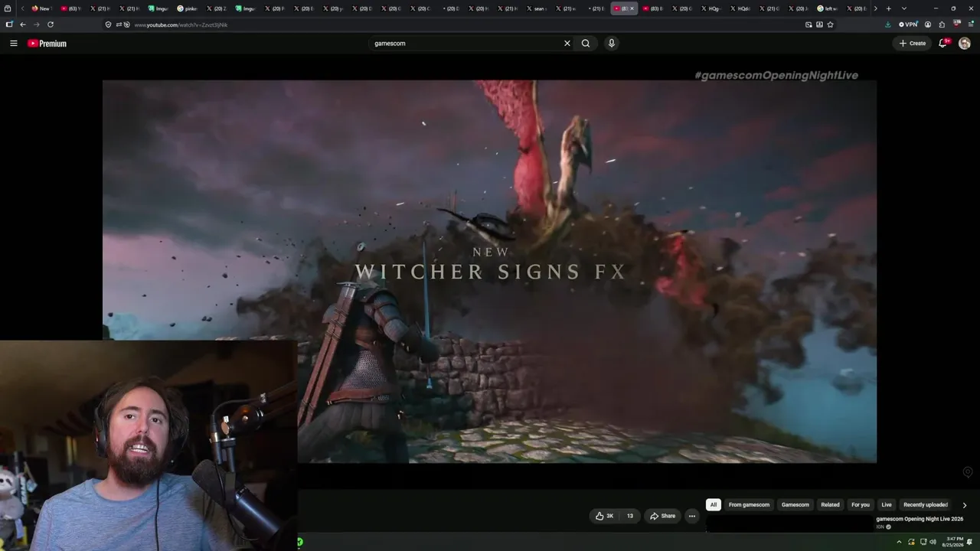Share the video

(x=662, y=516)
